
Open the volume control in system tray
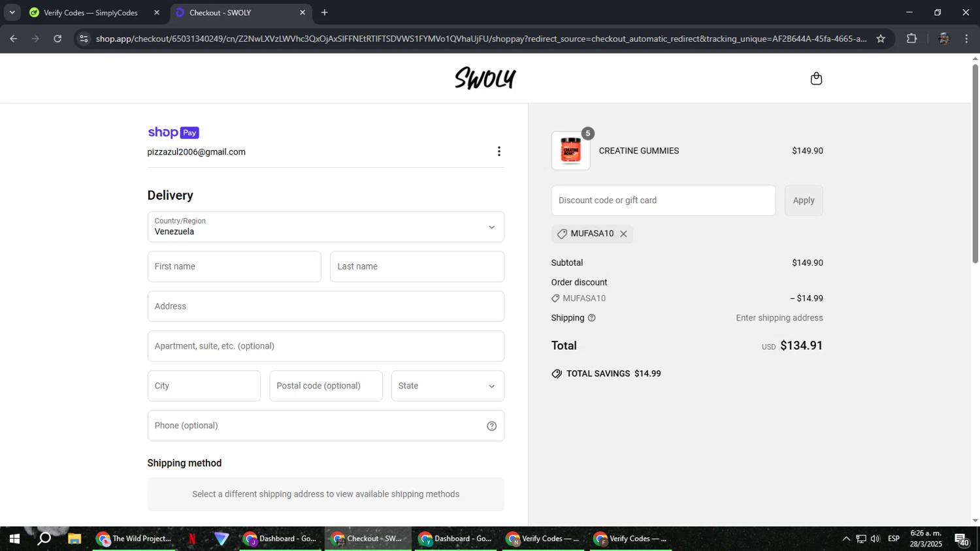point(875,539)
